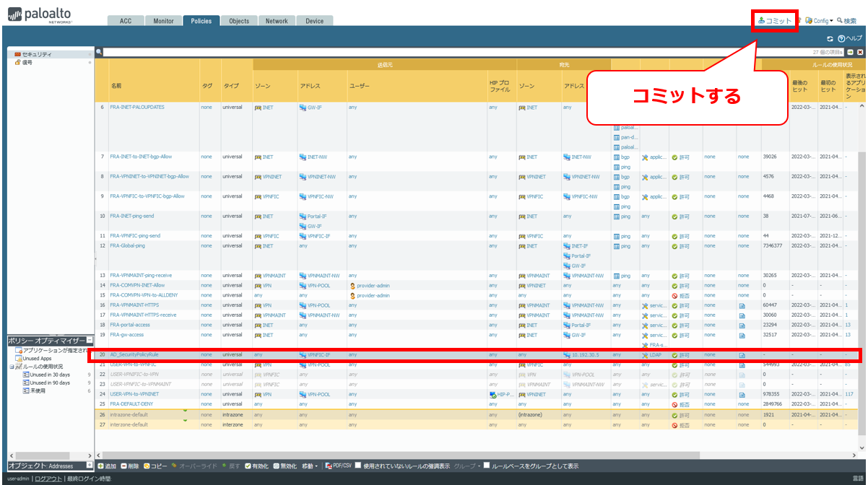This screenshot has width=868, height=485.
Task: Clear the filter with the red X icon
Action: tap(860, 53)
